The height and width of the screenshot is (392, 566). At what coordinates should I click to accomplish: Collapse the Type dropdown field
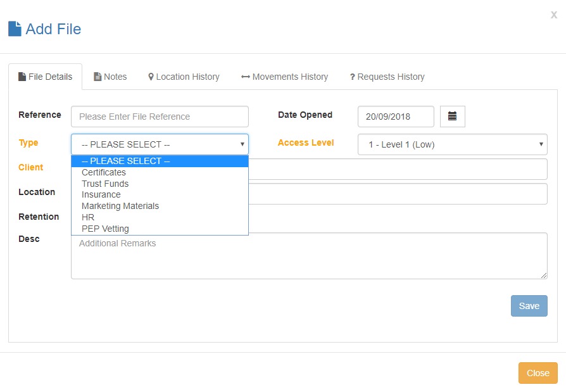(160, 144)
